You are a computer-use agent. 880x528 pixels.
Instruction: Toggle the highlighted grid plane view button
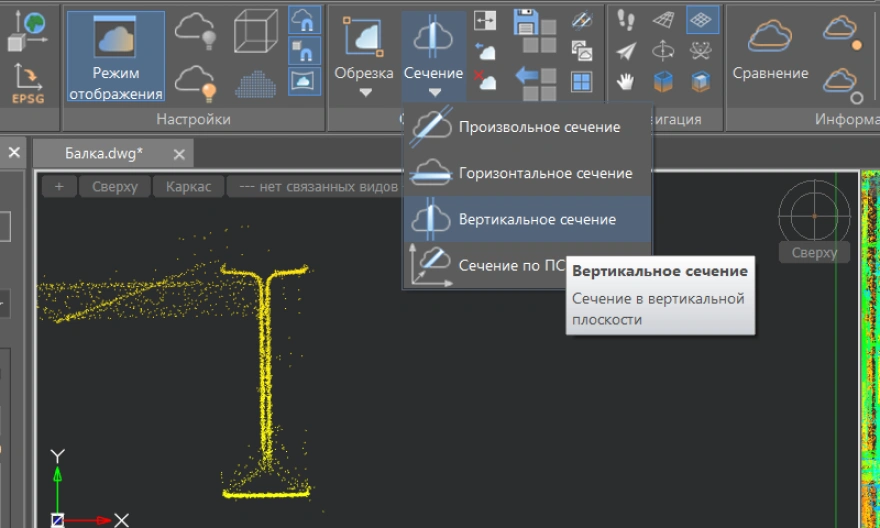tap(702, 19)
